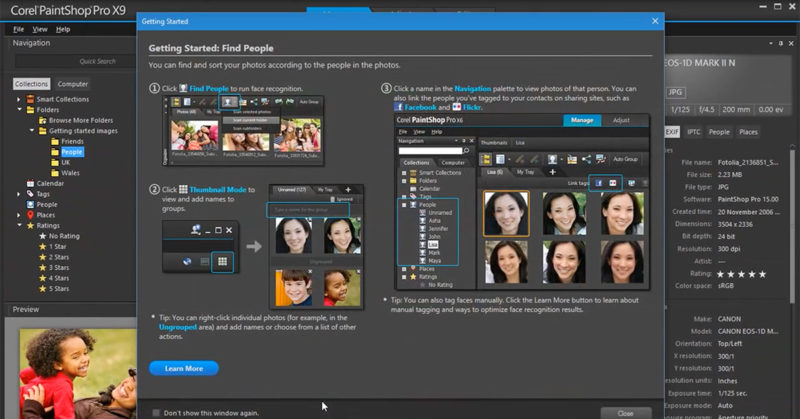Open the View menu

pos(40,29)
